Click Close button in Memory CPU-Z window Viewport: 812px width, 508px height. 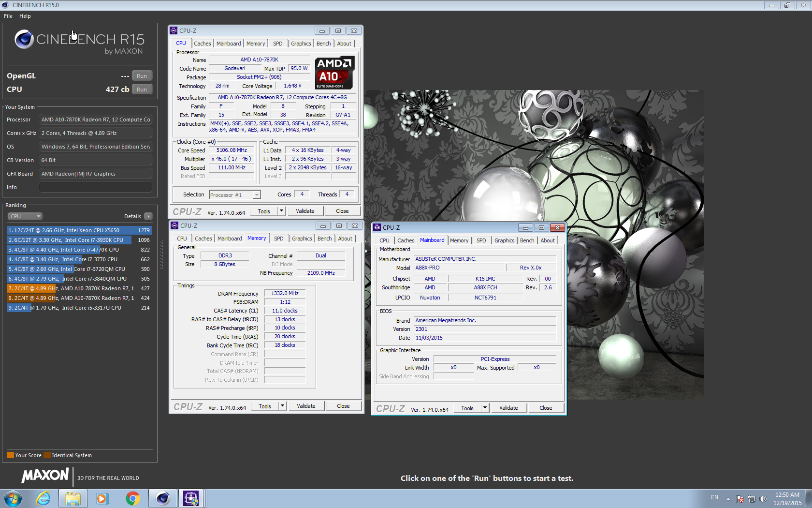[x=343, y=406]
